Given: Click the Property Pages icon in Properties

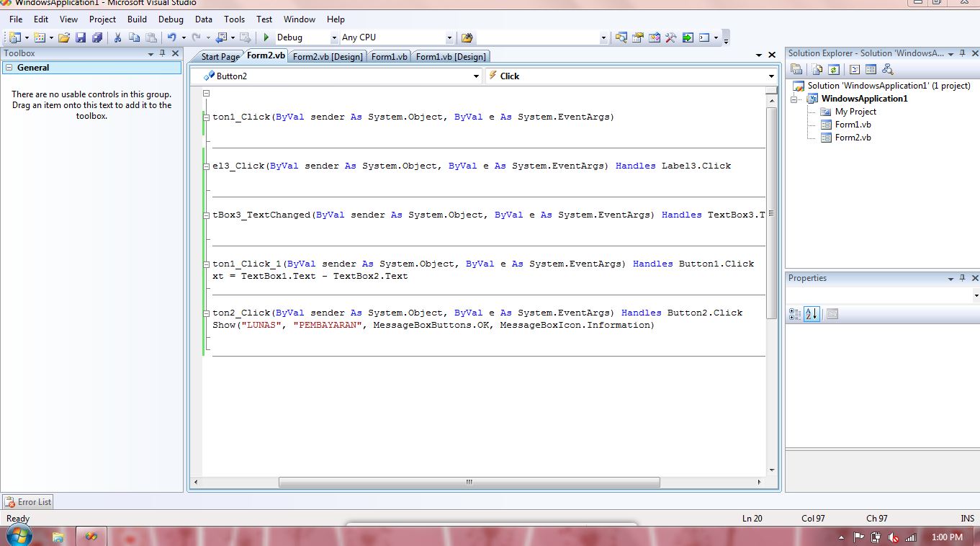Looking at the screenshot, I should [832, 314].
